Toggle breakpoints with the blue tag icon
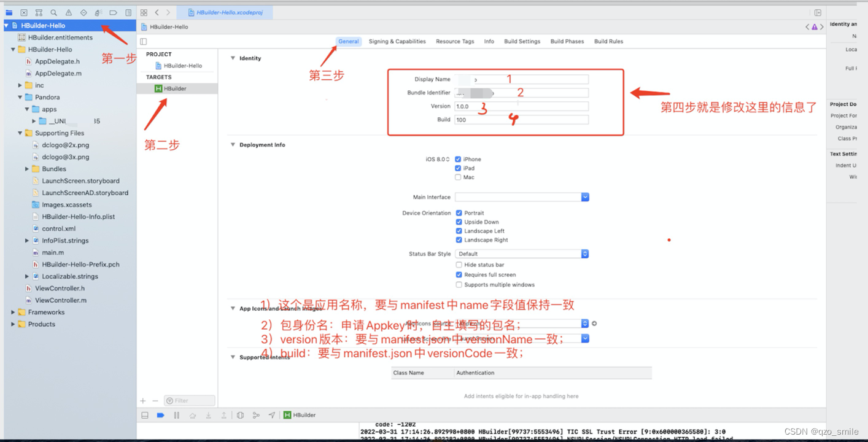 161,415
